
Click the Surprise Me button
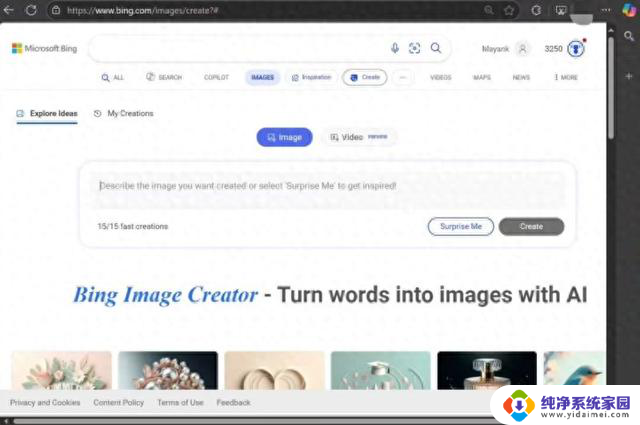click(461, 226)
